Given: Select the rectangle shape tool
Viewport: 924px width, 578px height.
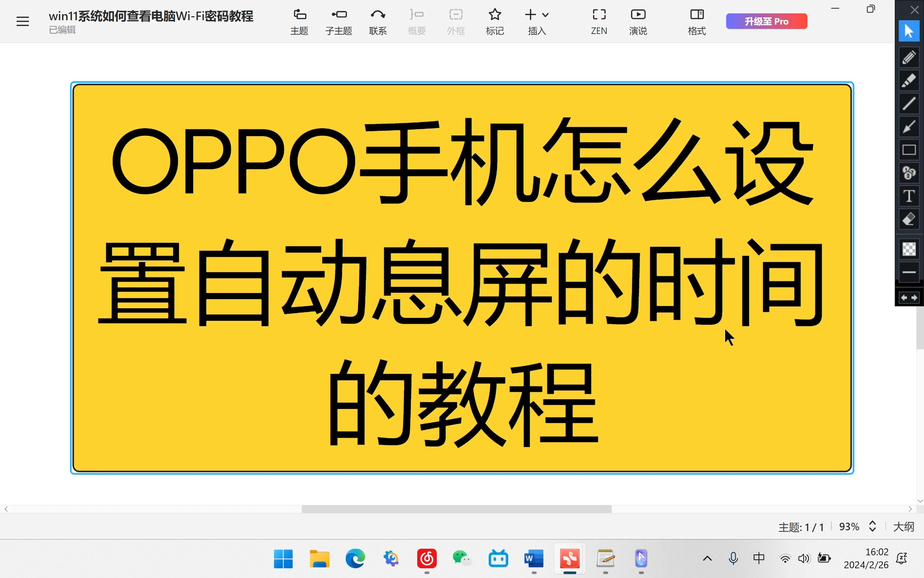Looking at the screenshot, I should (909, 150).
